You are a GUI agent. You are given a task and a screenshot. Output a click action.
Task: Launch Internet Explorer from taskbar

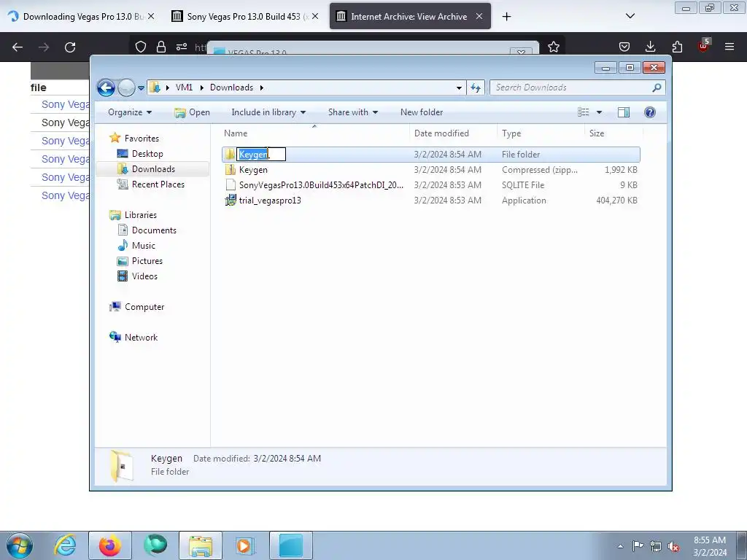click(65, 545)
